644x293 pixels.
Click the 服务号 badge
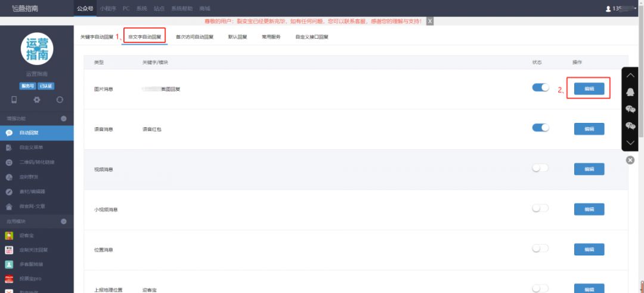[27, 87]
